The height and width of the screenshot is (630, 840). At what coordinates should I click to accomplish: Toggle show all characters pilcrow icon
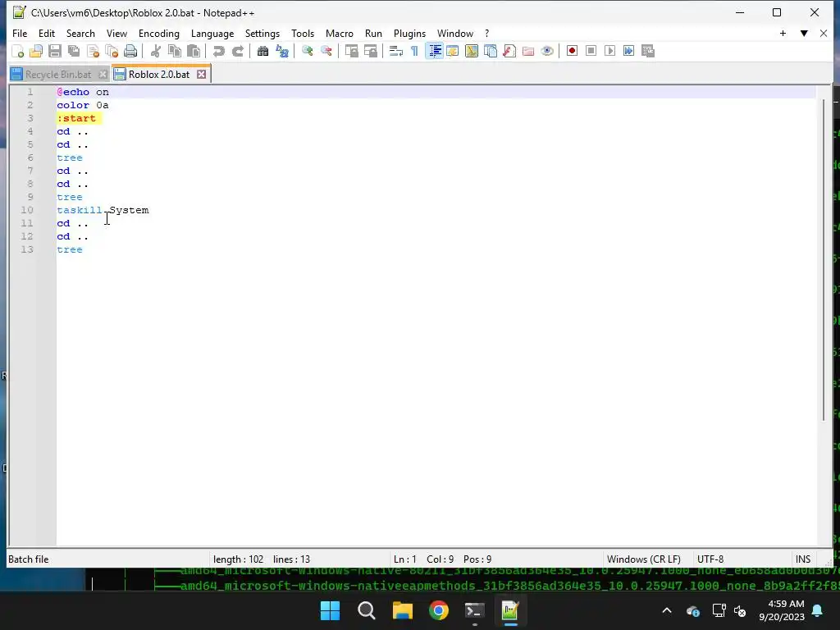(414, 51)
